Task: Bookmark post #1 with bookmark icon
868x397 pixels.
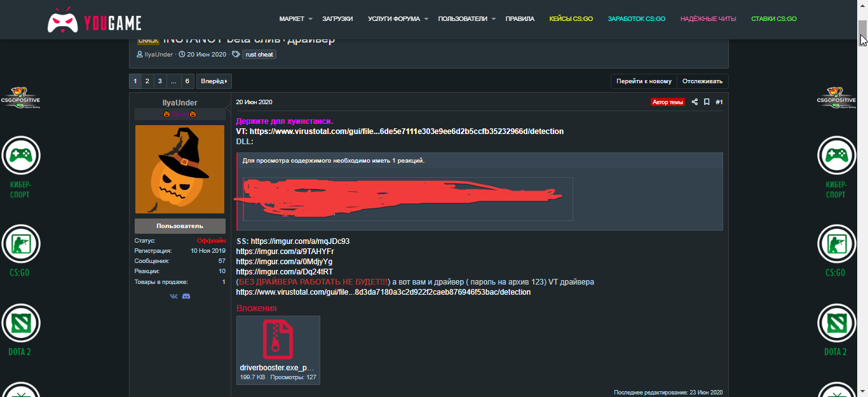Action: (x=707, y=102)
